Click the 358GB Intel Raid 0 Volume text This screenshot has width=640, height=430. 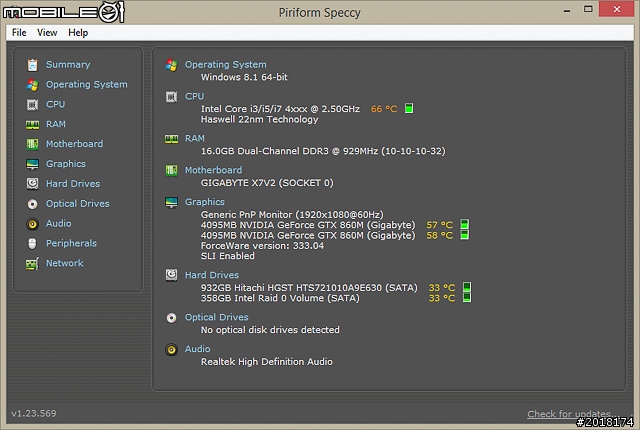(x=280, y=298)
